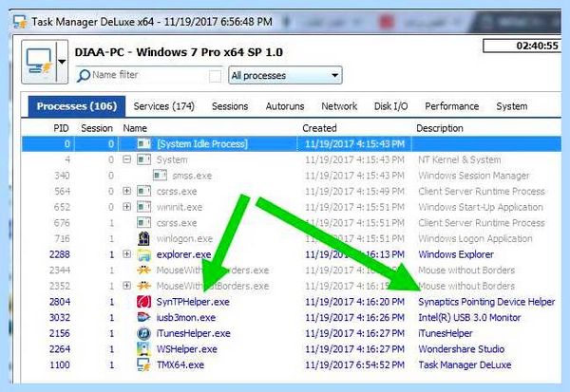Click the iusb3mon.exe icon

pyautogui.click(x=143, y=318)
